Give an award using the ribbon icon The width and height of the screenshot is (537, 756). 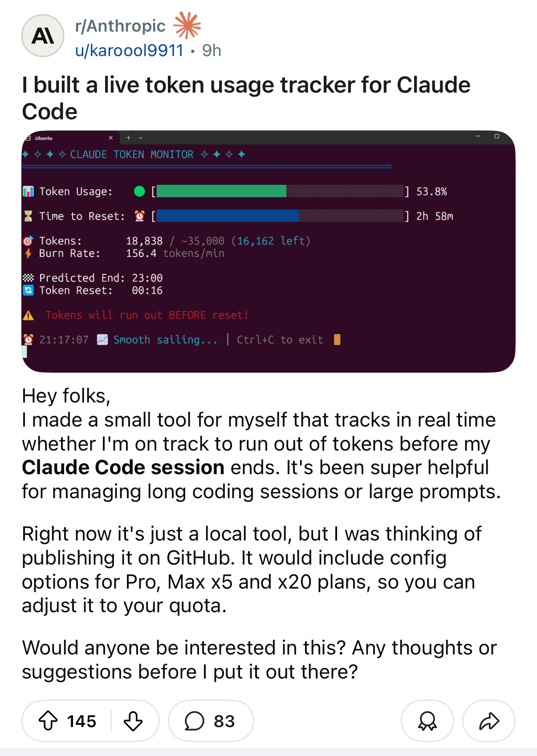(427, 721)
